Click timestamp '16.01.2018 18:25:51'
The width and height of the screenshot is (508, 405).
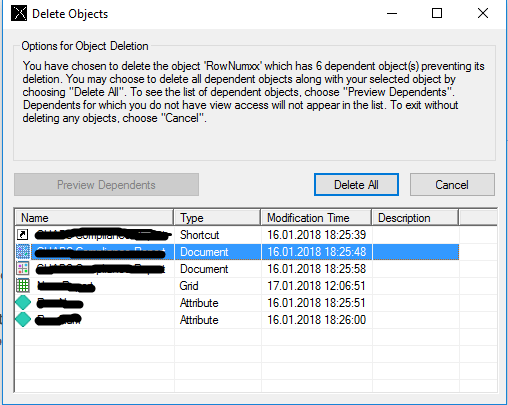(x=317, y=303)
